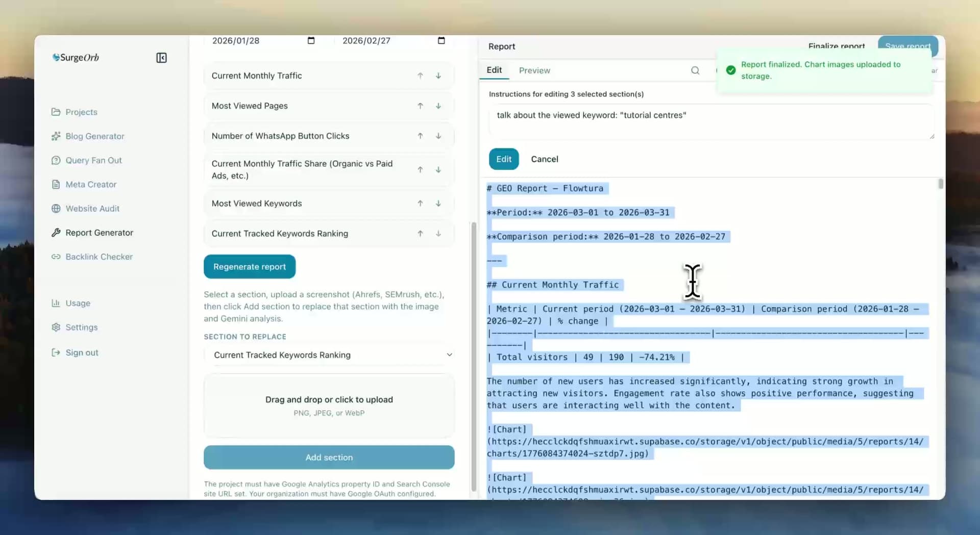Move Current Monthly Traffic section down
The image size is (980, 535).
pyautogui.click(x=438, y=76)
